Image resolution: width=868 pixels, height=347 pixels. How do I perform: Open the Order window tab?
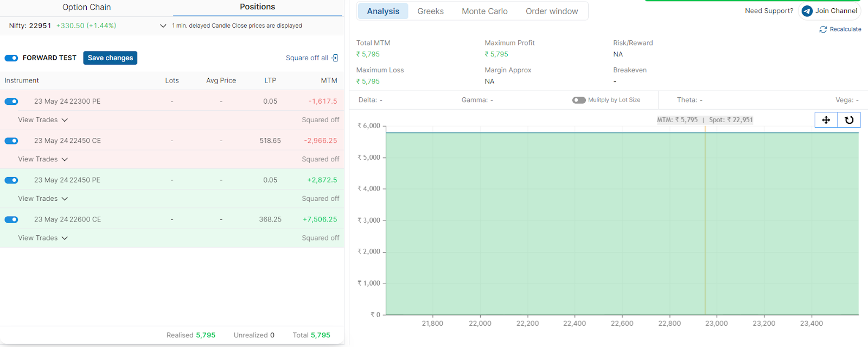point(552,11)
